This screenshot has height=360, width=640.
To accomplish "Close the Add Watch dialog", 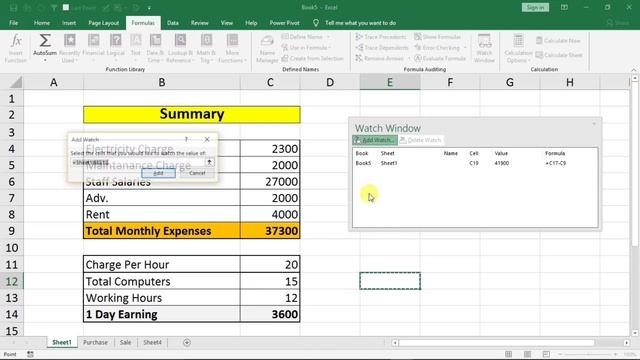I will coord(207,139).
